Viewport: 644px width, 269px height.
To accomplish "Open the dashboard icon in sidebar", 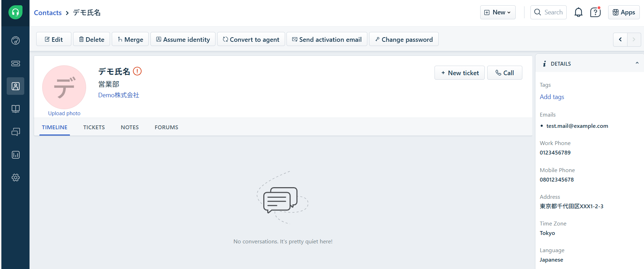I will [15, 40].
